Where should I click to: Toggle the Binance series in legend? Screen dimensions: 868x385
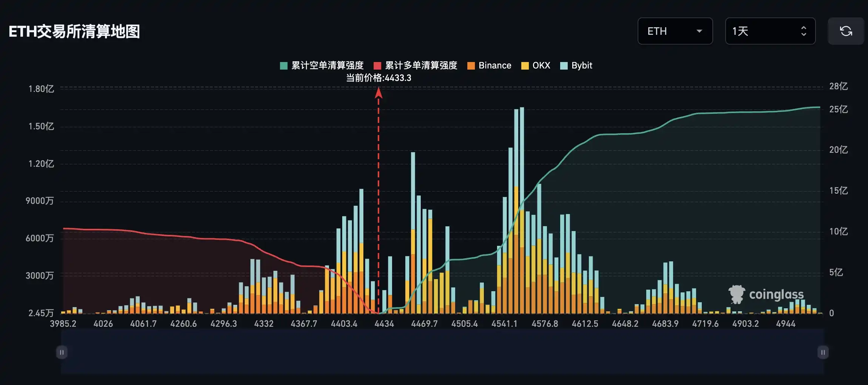click(x=494, y=65)
